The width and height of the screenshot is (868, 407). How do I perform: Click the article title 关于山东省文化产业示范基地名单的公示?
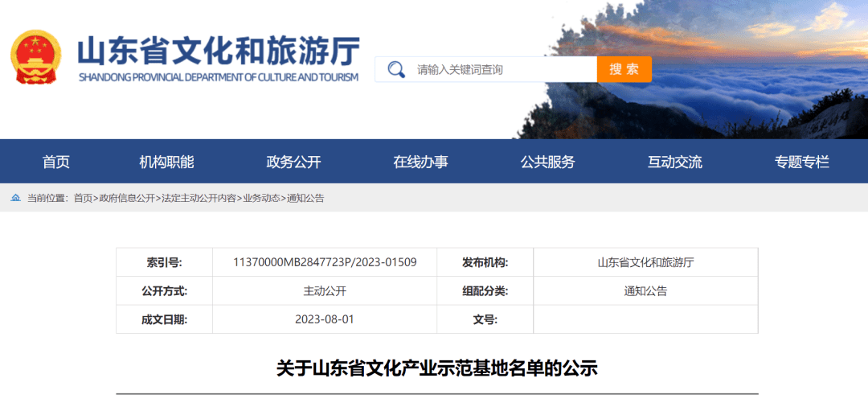click(436, 368)
